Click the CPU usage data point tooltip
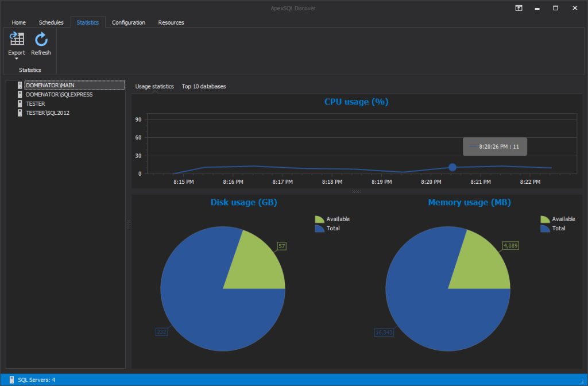The image size is (588, 386). click(x=494, y=146)
